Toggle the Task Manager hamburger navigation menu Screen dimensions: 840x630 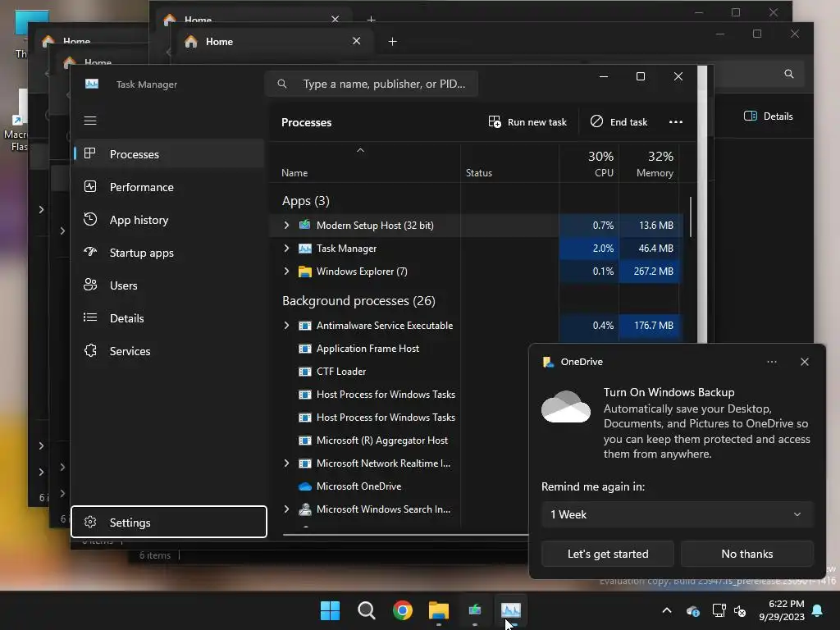(x=90, y=121)
